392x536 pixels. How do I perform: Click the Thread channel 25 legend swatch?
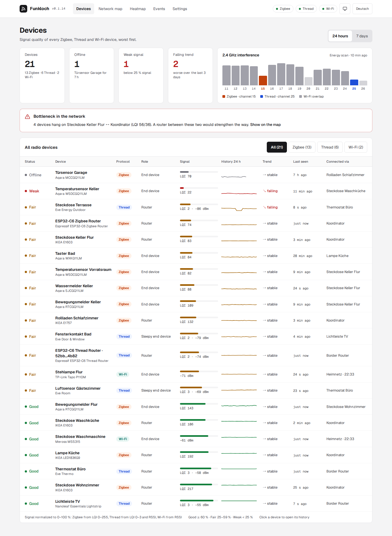pyautogui.click(x=262, y=96)
